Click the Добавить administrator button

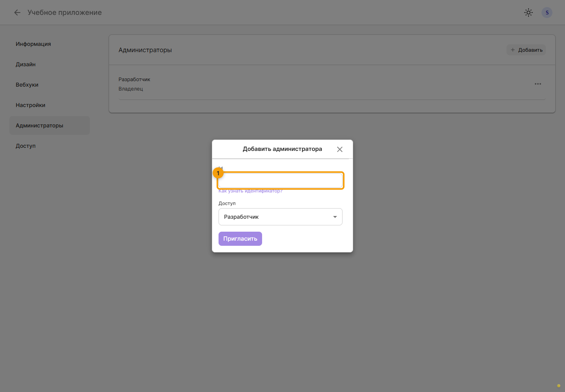pyautogui.click(x=526, y=50)
